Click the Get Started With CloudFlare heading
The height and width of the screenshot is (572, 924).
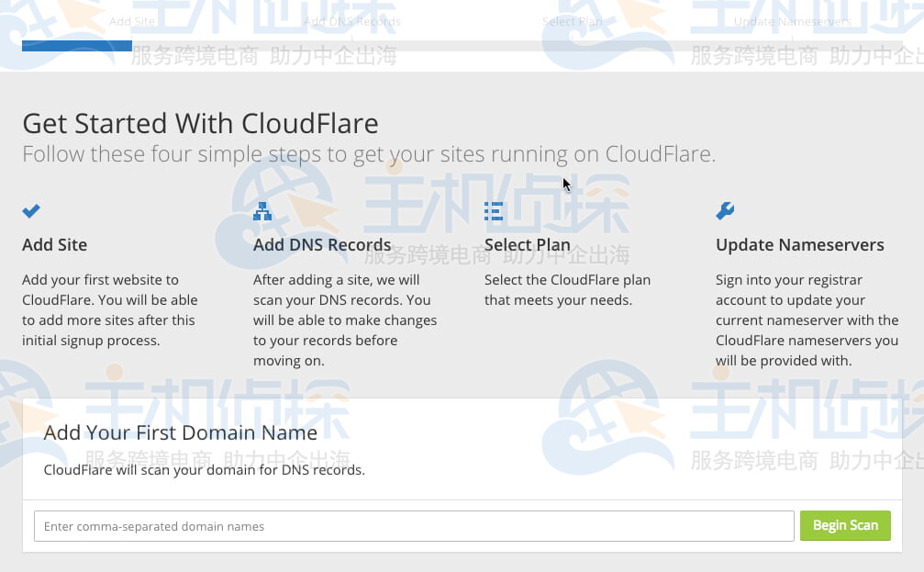(x=200, y=123)
